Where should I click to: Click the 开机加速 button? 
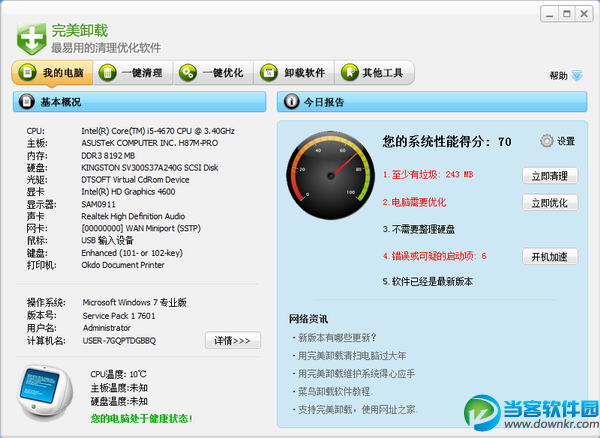point(550,256)
